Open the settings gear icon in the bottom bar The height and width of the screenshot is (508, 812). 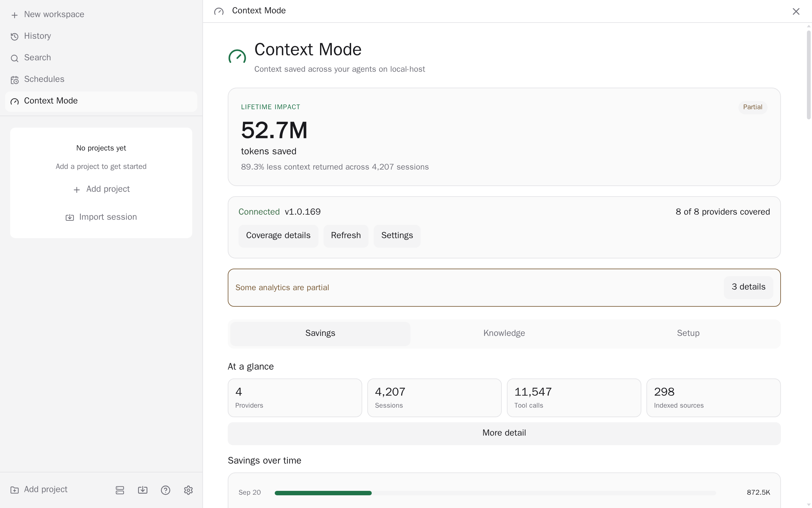(x=188, y=490)
